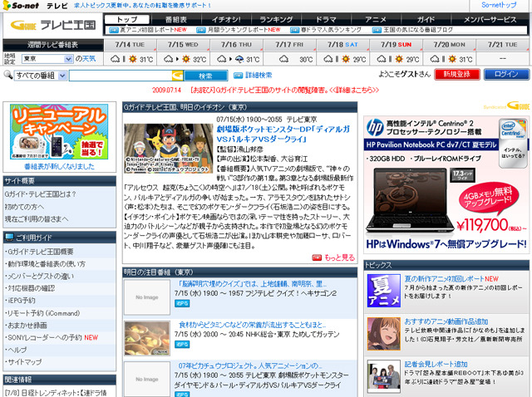Open おまかせ録画 guide link
Screen dimensions: 532x397
[x=27, y=326]
